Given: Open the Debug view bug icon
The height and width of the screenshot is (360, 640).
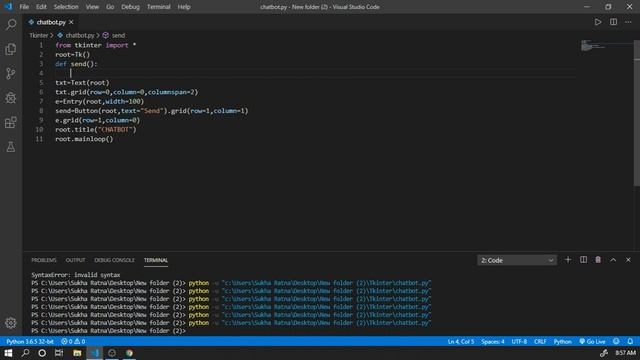Looking at the screenshot, I should pos(11,98).
